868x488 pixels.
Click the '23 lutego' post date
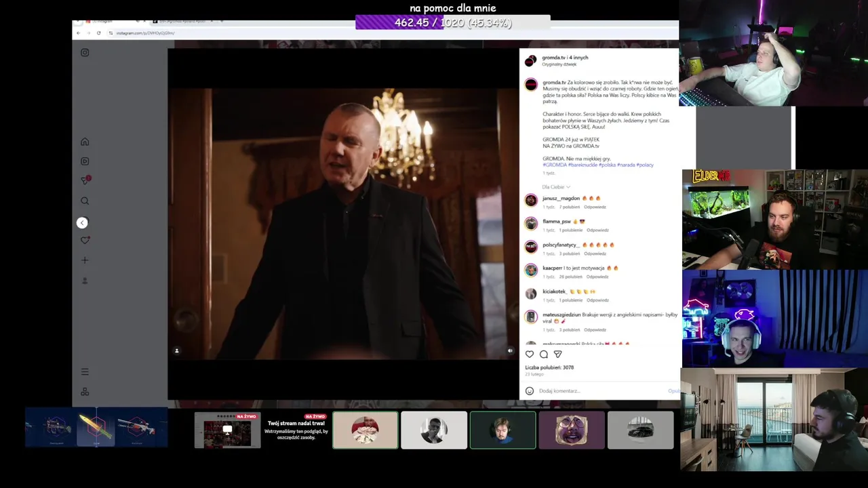(534, 374)
